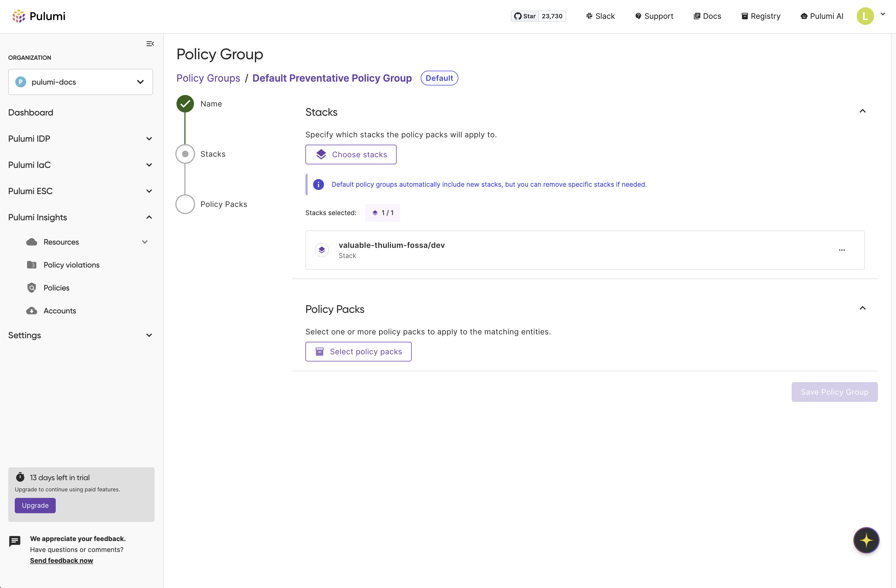The height and width of the screenshot is (588, 896).
Task: Go to Dashboard in the sidebar
Action: [31, 112]
